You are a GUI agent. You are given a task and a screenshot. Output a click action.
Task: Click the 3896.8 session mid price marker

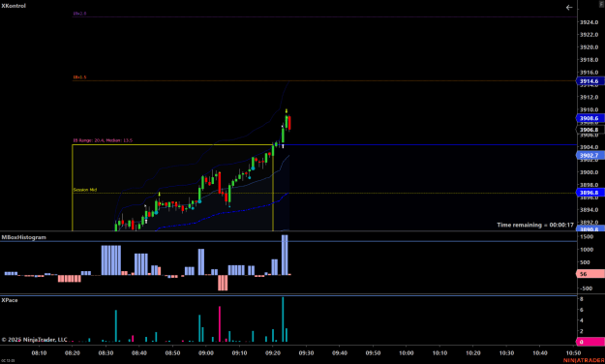click(590, 193)
